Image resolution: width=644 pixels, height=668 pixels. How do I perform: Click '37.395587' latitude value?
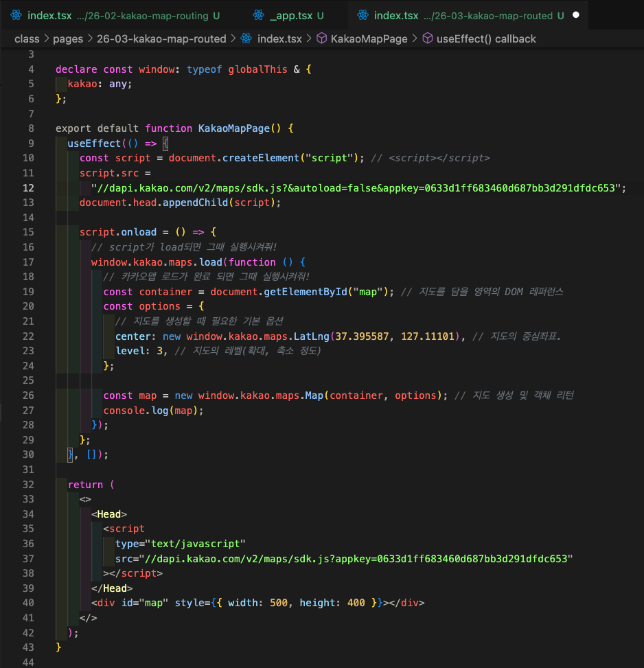tap(362, 336)
